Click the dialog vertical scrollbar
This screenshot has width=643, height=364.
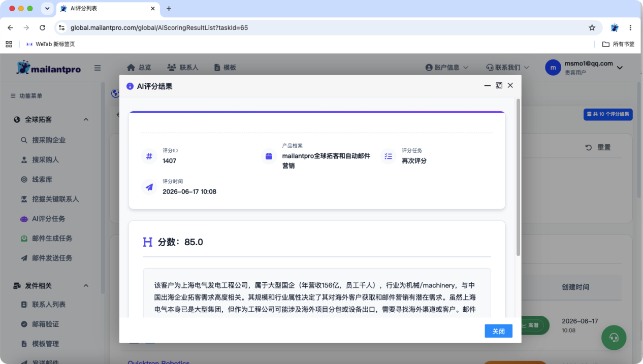pyautogui.click(x=518, y=178)
